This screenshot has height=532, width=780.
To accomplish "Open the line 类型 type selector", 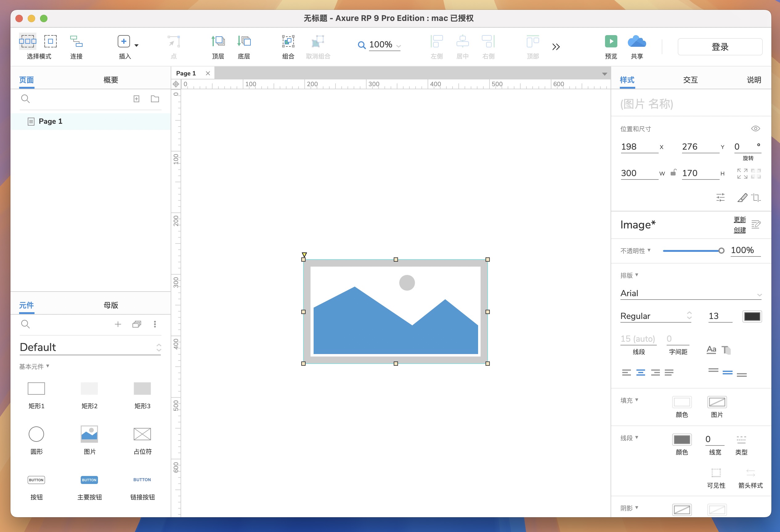I will (741, 439).
